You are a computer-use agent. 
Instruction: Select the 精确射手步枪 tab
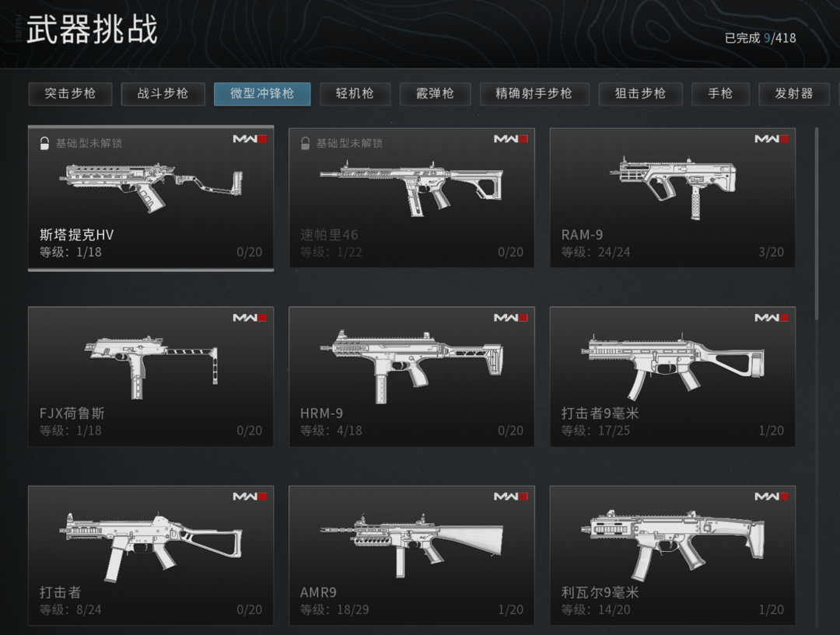pyautogui.click(x=534, y=94)
